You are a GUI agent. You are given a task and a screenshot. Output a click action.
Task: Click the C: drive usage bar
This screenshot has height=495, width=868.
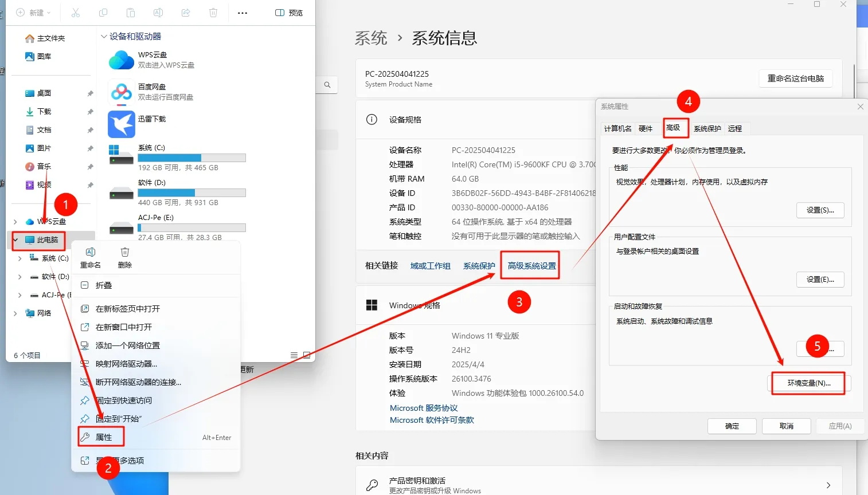point(191,157)
